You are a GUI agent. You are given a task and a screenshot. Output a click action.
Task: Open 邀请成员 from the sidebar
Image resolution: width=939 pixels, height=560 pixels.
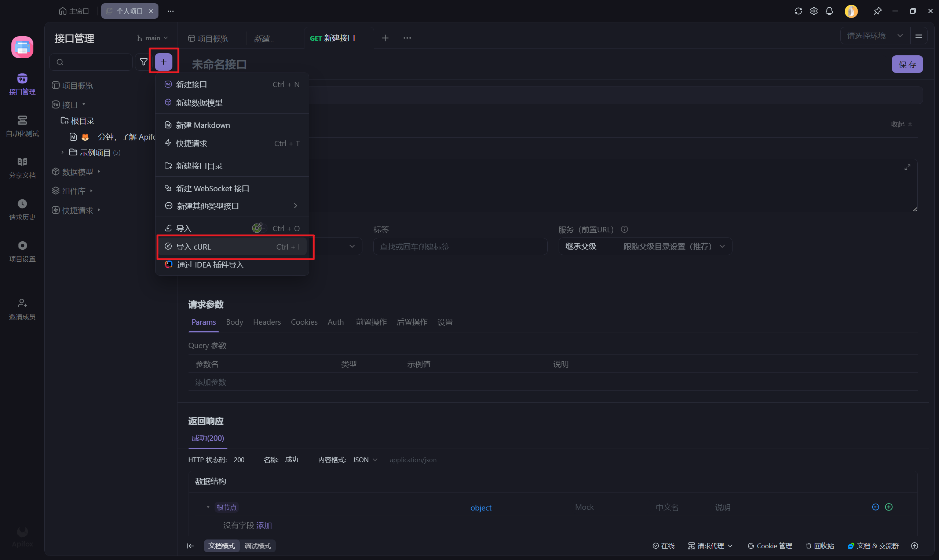[22, 309]
